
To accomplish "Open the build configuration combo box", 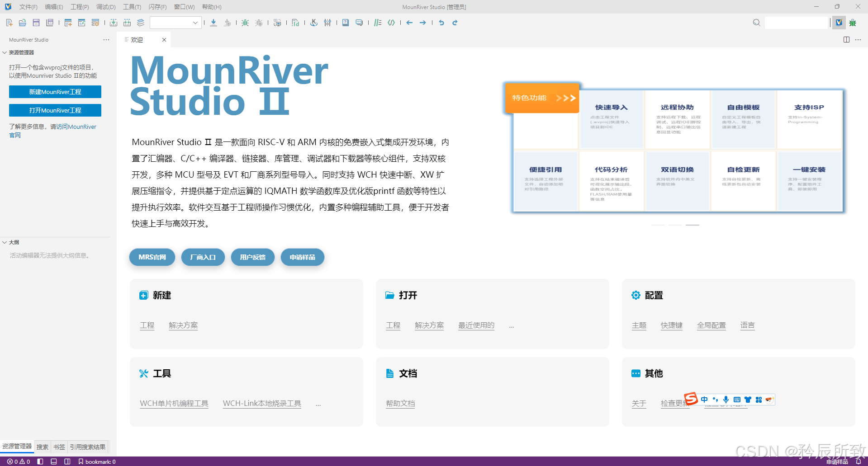I will (175, 23).
